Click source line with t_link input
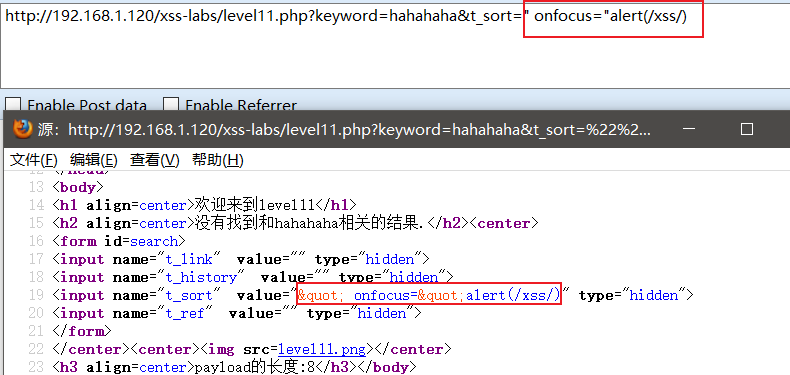 (x=241, y=260)
